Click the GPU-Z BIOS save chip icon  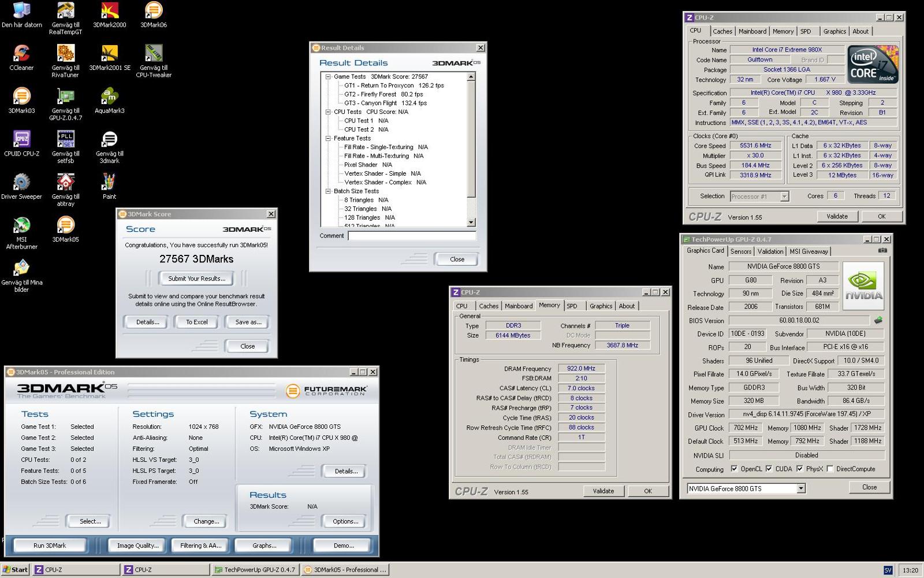878,320
